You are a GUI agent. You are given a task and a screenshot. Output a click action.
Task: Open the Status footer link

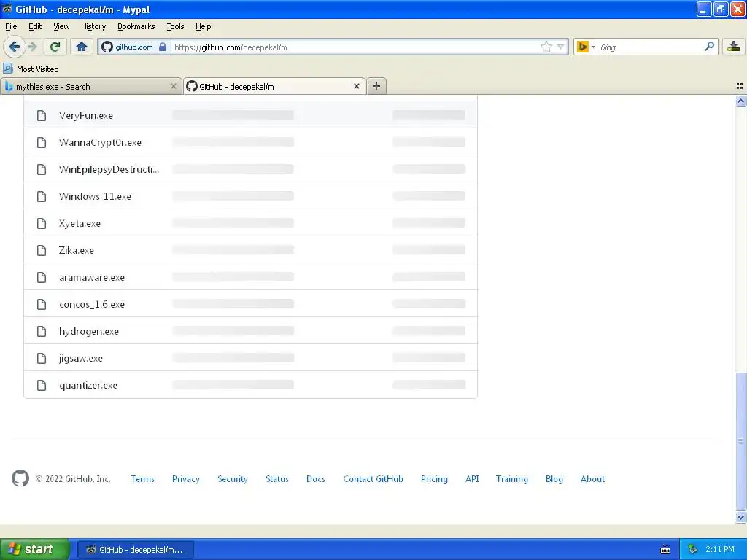(276, 479)
